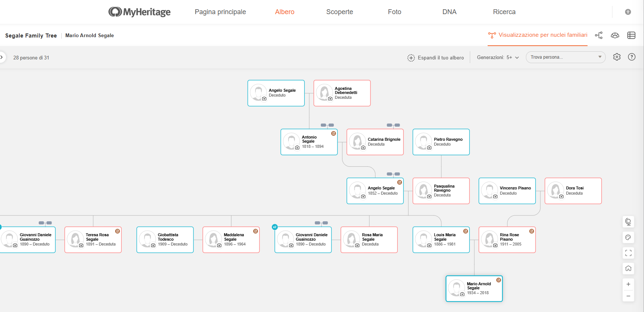Viewport: 644px width, 312px height.
Task: Click Espandi il tuo albero
Action: click(436, 58)
